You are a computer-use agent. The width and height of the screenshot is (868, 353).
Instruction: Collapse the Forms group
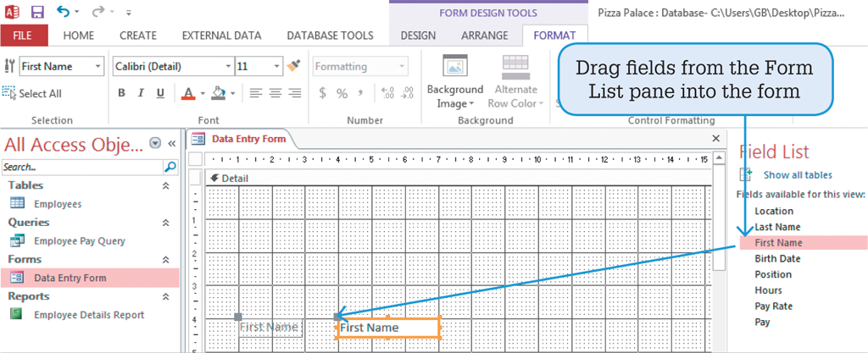pyautogui.click(x=165, y=260)
